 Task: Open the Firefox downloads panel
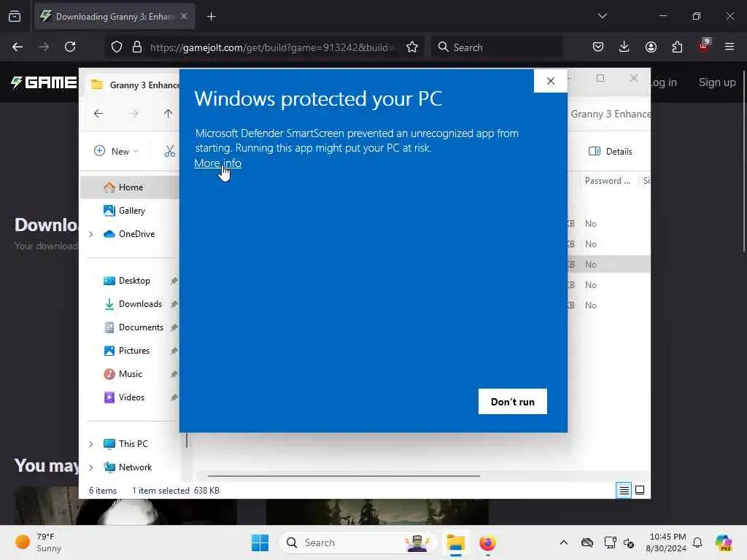624,47
